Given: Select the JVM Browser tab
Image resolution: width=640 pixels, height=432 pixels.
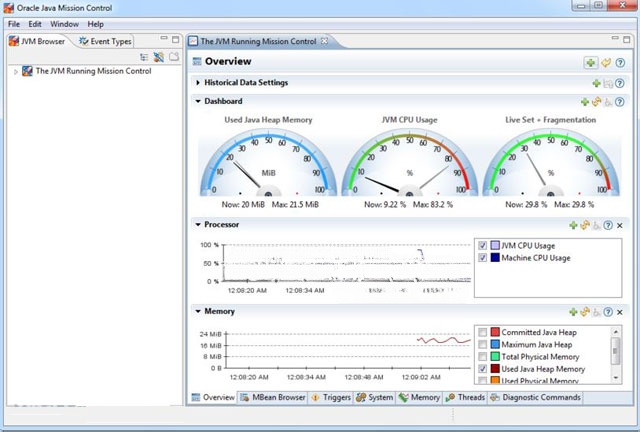Looking at the screenshot, I should click(x=37, y=41).
